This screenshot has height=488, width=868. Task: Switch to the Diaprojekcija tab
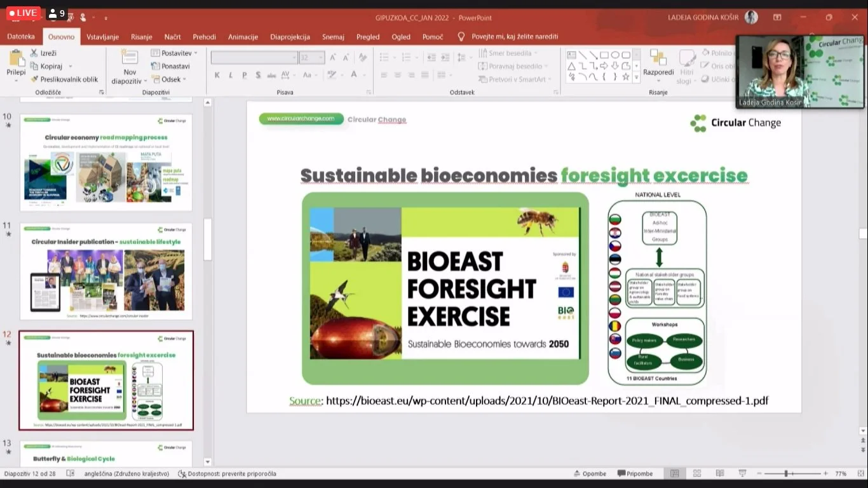tap(290, 37)
